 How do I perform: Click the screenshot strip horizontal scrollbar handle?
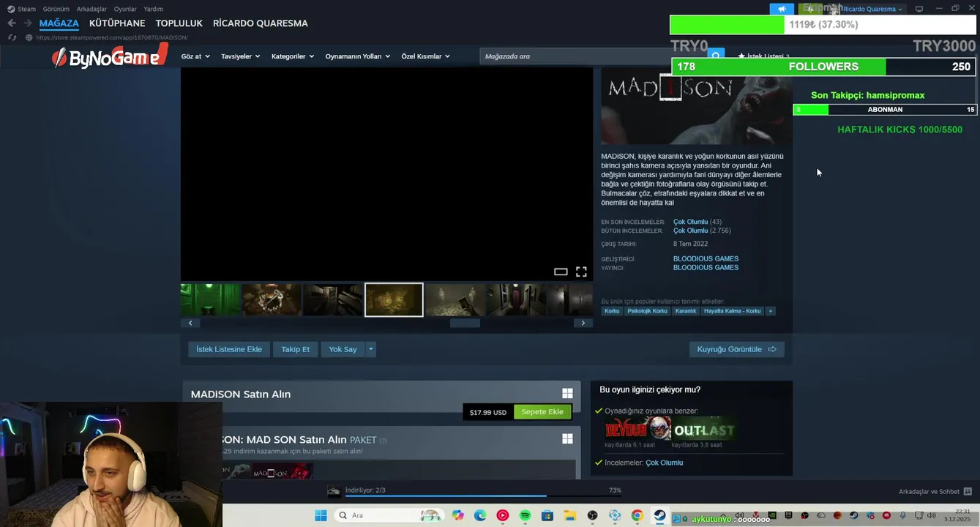click(465, 323)
